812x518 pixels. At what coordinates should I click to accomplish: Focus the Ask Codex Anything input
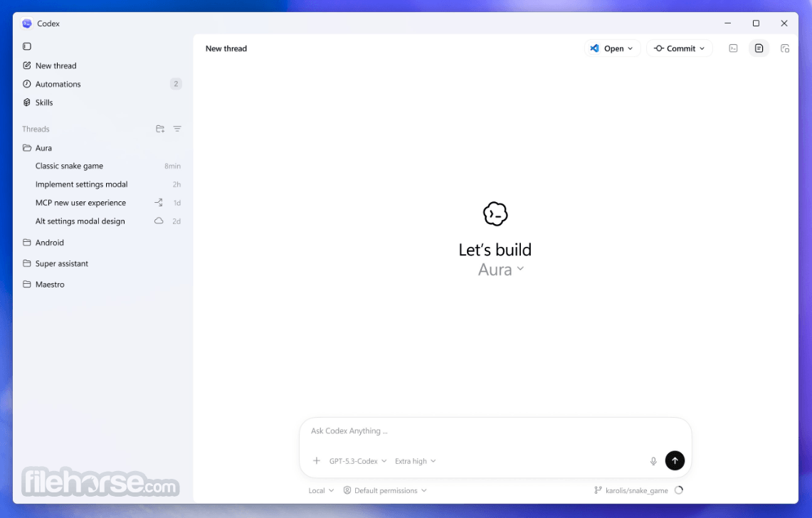(x=495, y=431)
